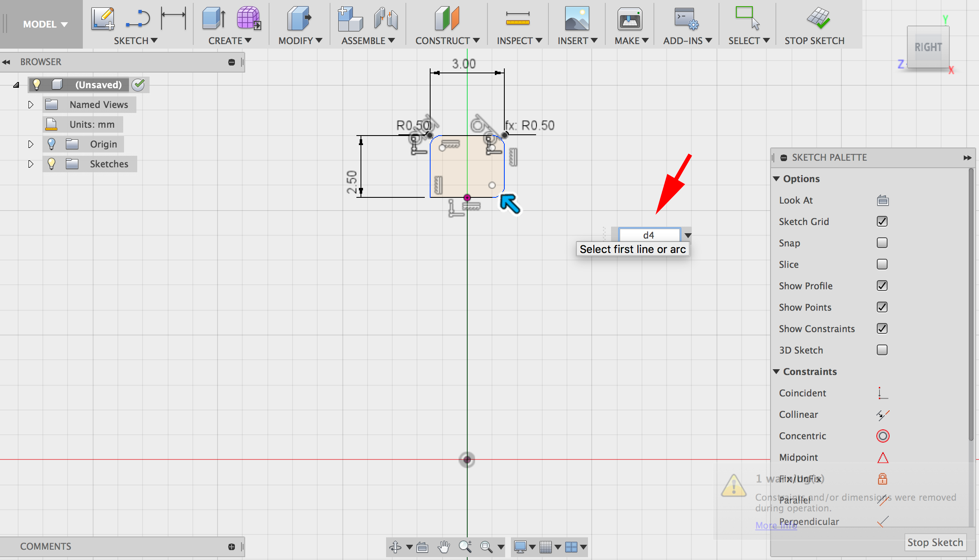The image size is (979, 560).
Task: Select the Collinear constraint icon
Action: [x=883, y=415]
